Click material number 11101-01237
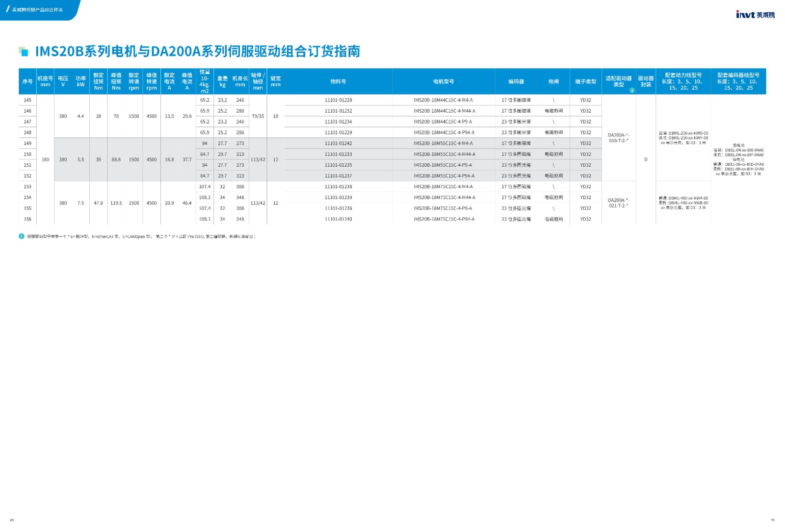This screenshot has height=532, width=785. 338,176
